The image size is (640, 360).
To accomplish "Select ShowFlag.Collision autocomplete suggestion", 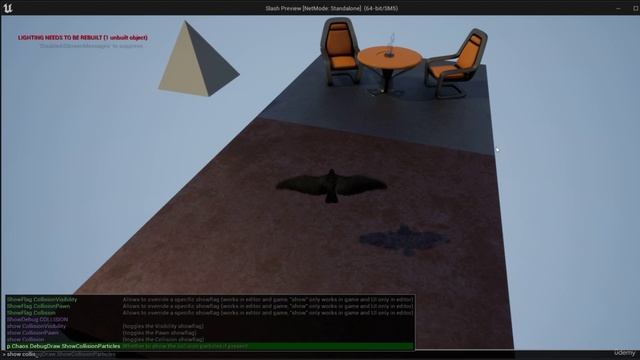I will pyautogui.click(x=210, y=313).
